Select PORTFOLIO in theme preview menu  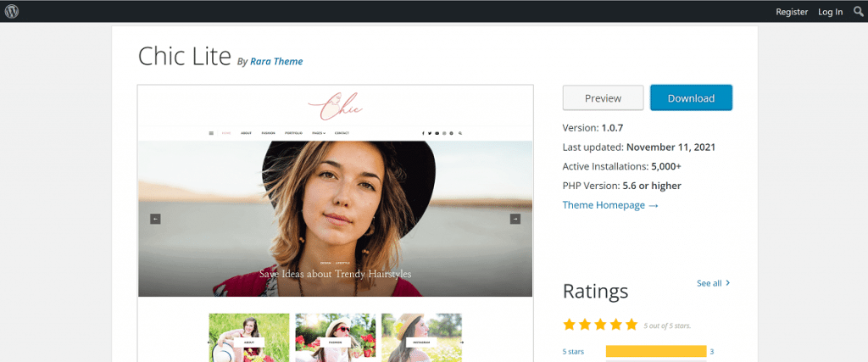294,133
